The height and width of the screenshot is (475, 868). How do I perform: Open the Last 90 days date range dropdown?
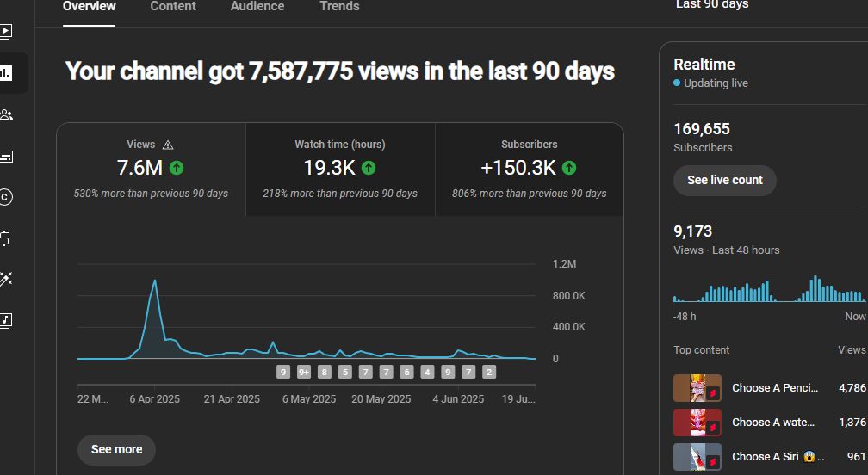click(x=712, y=5)
